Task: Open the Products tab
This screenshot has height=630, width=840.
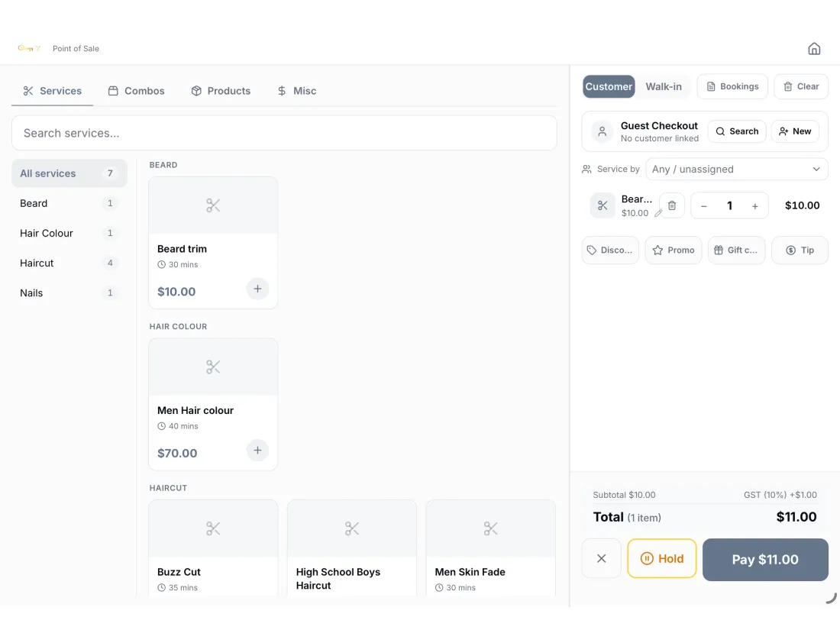Action: [221, 91]
